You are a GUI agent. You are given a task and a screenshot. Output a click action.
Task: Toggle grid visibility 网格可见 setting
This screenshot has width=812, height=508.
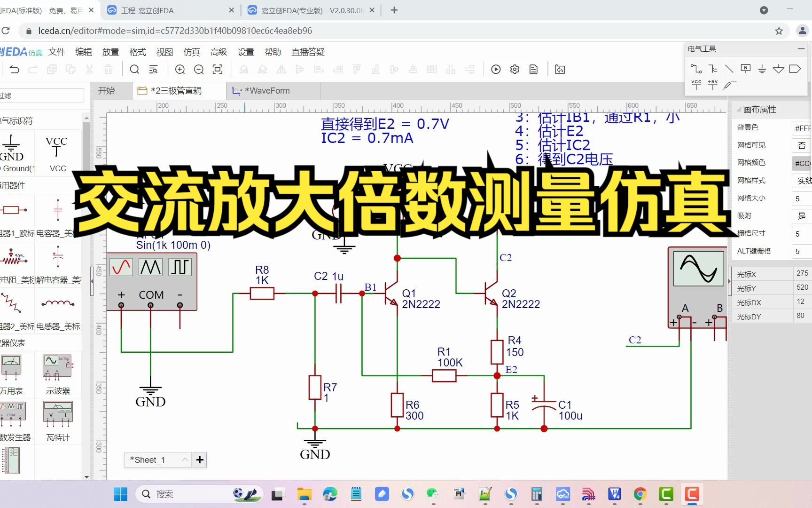[x=802, y=145]
